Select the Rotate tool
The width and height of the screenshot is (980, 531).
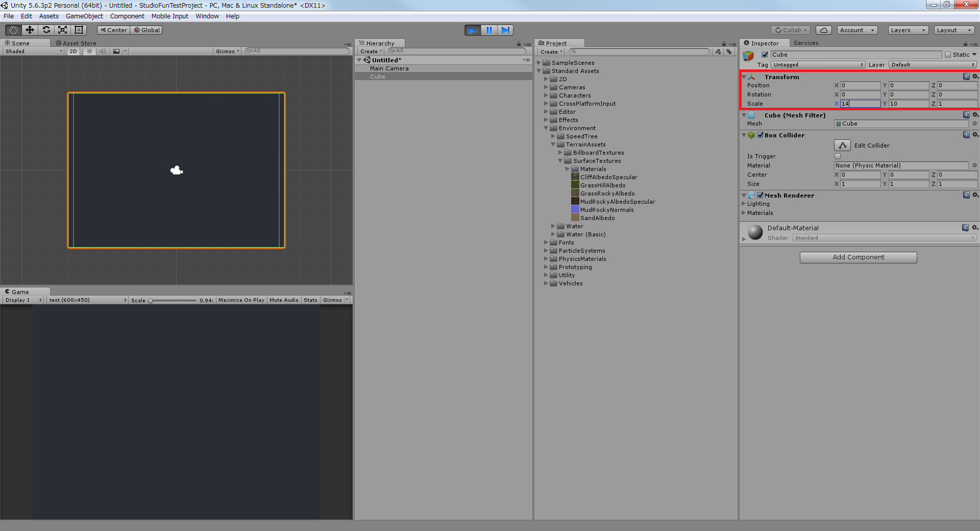pyautogui.click(x=46, y=30)
